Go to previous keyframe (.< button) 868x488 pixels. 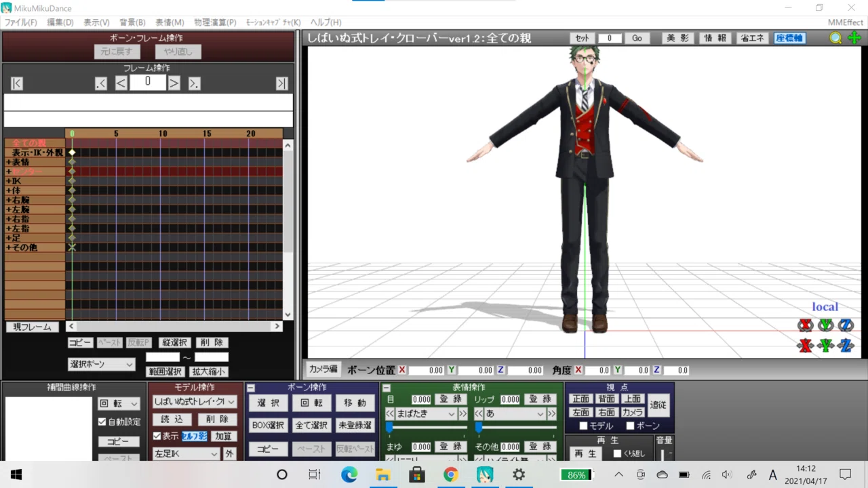101,83
